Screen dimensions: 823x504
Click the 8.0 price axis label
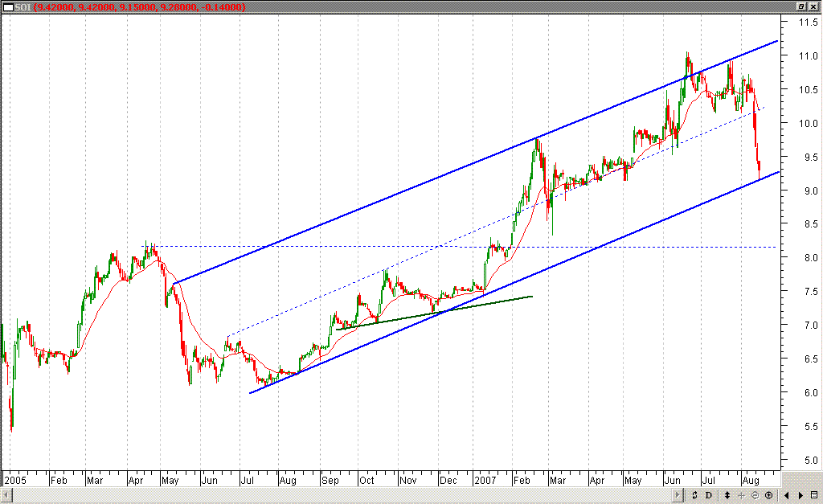click(x=811, y=258)
